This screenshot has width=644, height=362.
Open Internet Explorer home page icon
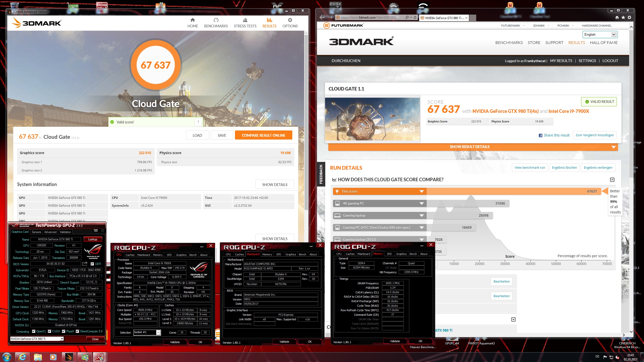point(617,18)
